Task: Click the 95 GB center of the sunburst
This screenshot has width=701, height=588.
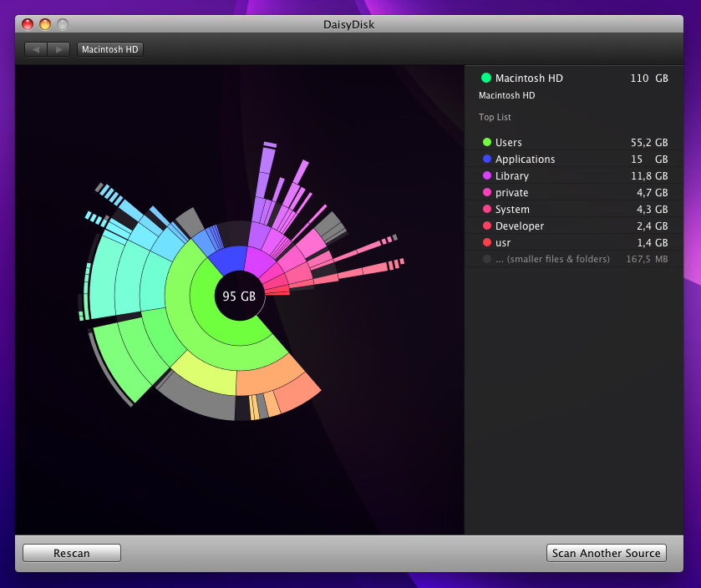Action: tap(239, 296)
